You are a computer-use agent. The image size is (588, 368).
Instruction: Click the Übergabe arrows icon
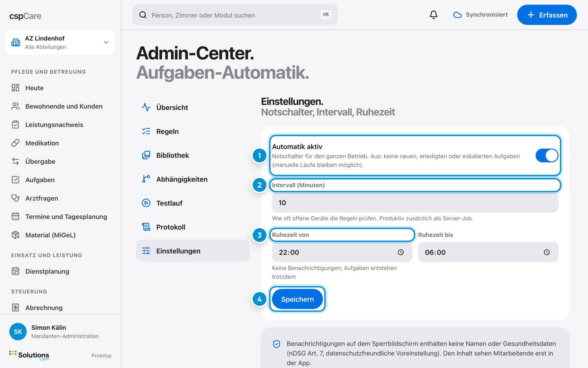pos(15,161)
